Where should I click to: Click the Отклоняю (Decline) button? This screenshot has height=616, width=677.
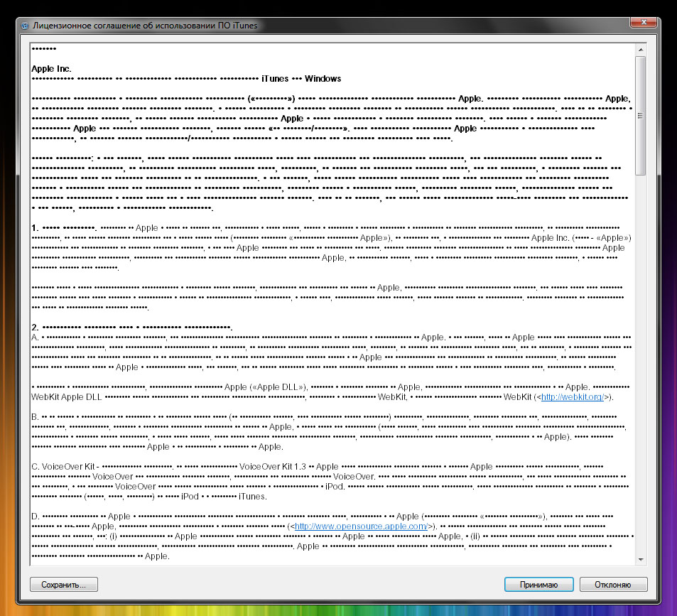click(x=613, y=585)
